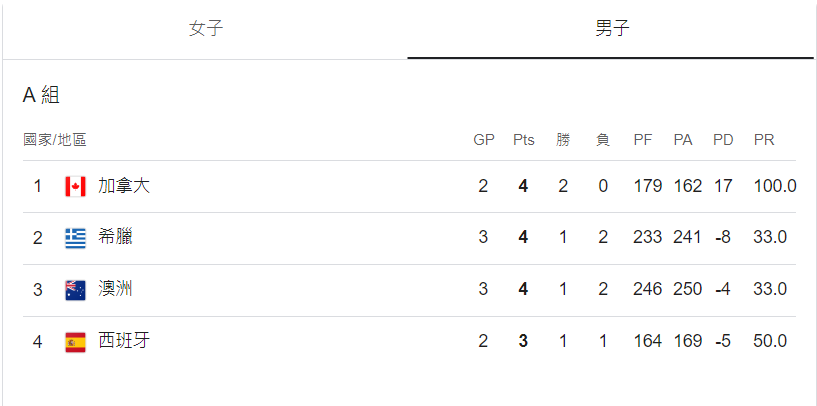Click the PD column header

[x=723, y=140]
